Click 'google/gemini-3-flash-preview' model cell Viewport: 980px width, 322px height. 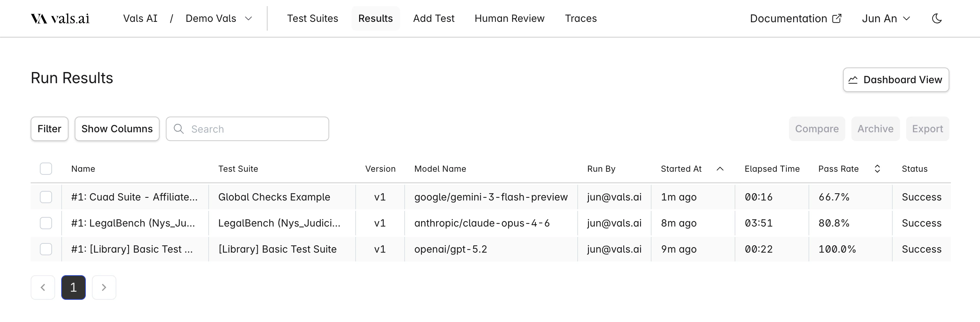pos(491,197)
